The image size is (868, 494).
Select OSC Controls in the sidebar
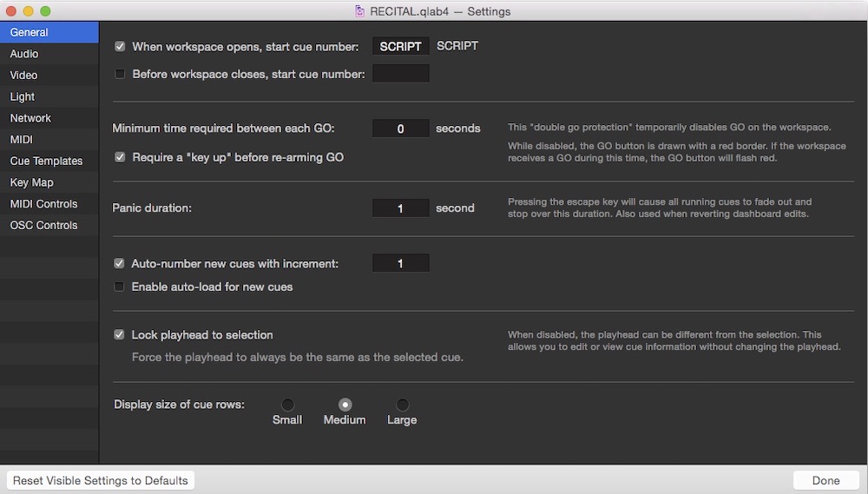click(x=43, y=225)
